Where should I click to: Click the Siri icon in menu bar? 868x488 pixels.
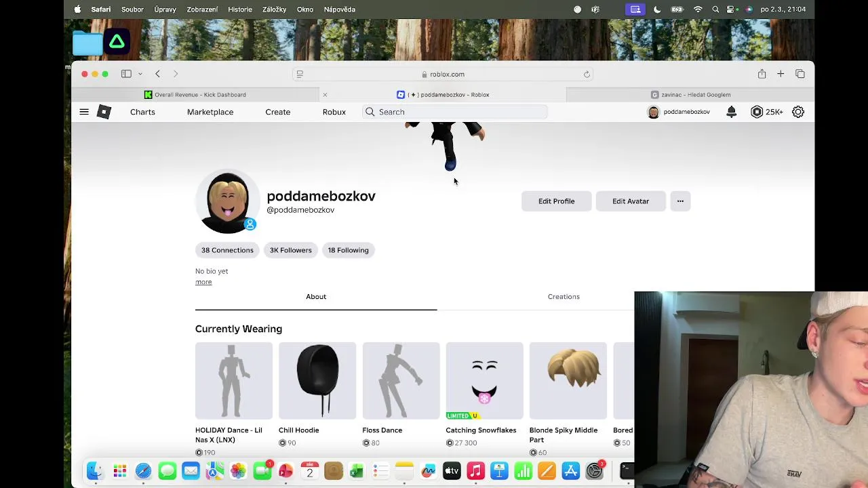pyautogui.click(x=749, y=9)
